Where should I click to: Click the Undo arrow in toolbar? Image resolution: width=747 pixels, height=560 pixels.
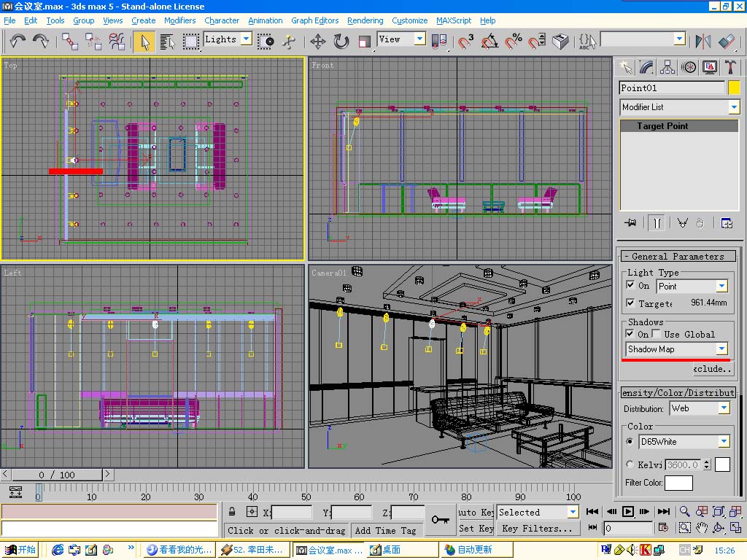pos(18,41)
